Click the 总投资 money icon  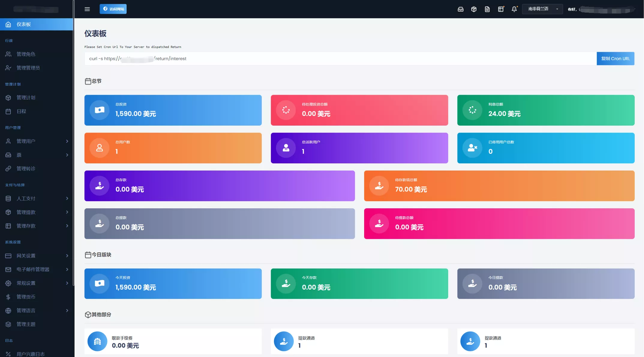click(100, 110)
